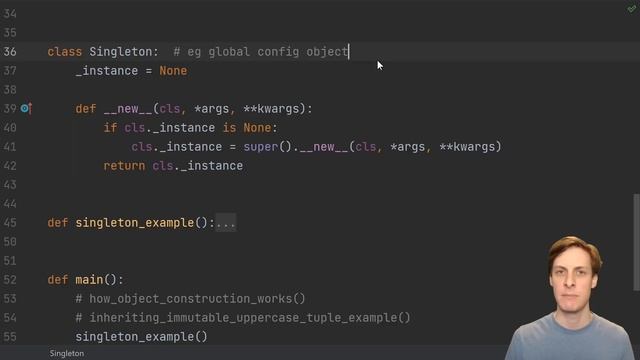The width and height of the screenshot is (640, 360).
Task: Click "_instance = None" on line 37
Action: click(x=131, y=71)
